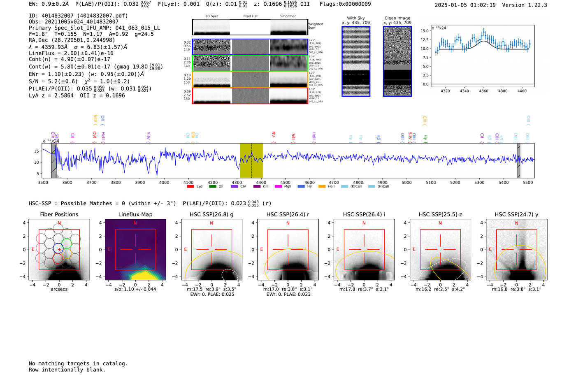Click the 's/b: 1.10 +/- 0.044' caption
The width and height of the screenshot is (576, 392).
[135, 289]
